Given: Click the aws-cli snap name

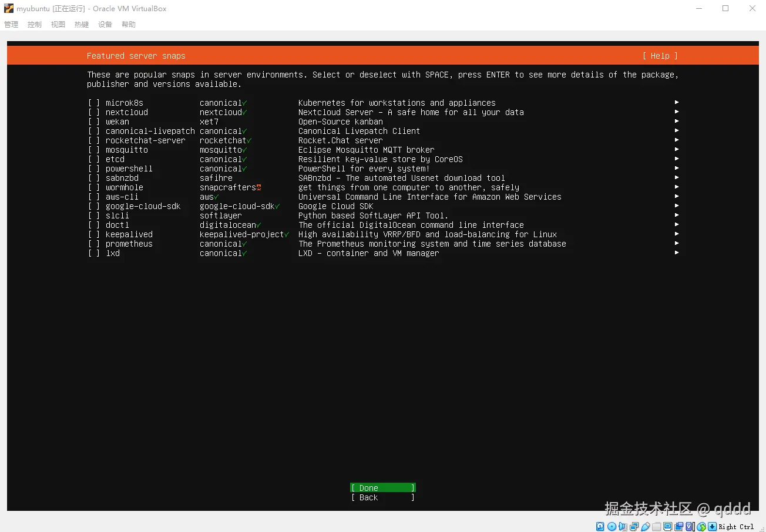Looking at the screenshot, I should (122, 197).
